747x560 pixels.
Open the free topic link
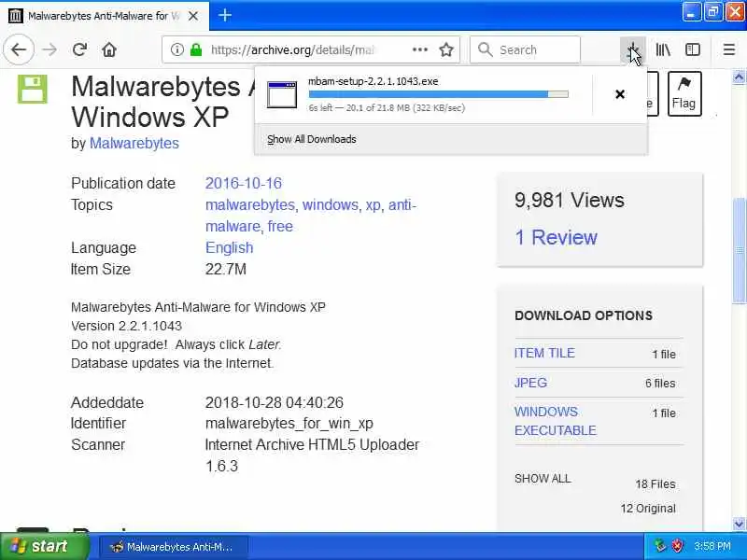click(x=280, y=226)
